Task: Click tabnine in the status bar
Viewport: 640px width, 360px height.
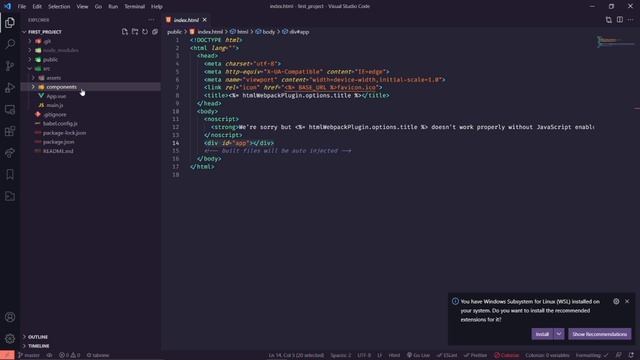Action: click(98, 355)
